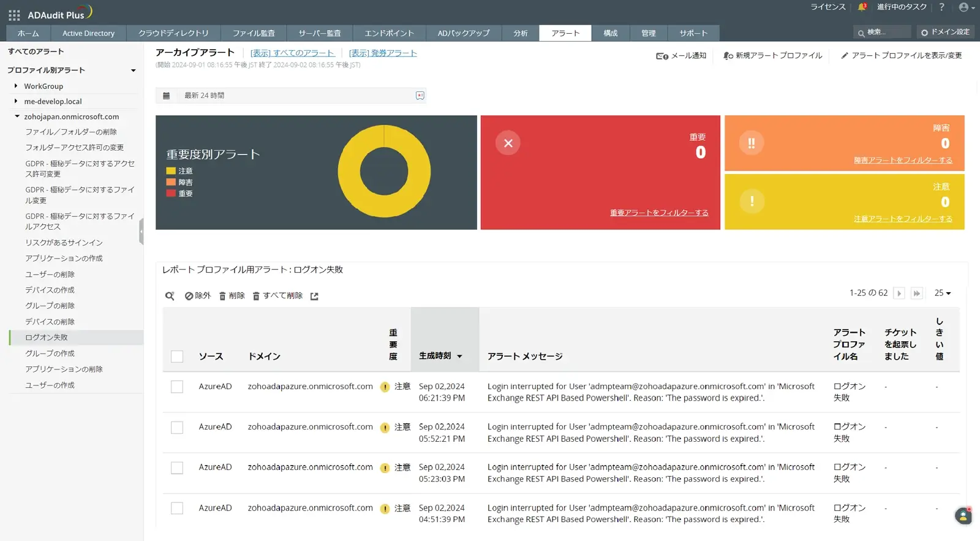Image resolution: width=980 pixels, height=541 pixels.
Task: Collapse the zohojapan.onmicrosoft.com node
Action: [17, 116]
